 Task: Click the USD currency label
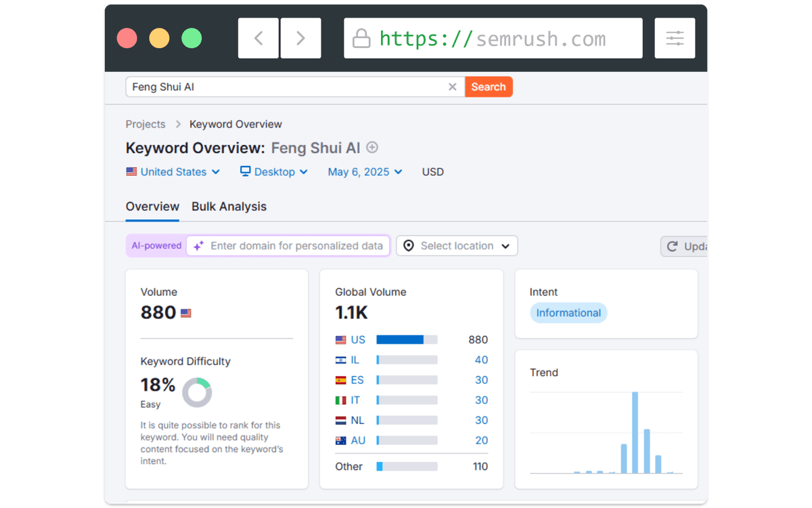pos(433,172)
